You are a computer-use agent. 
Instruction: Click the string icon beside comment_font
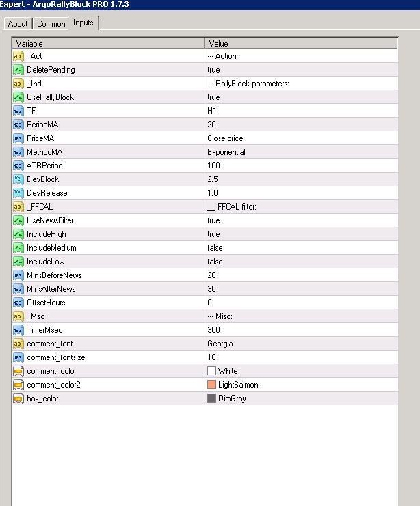coord(18,344)
